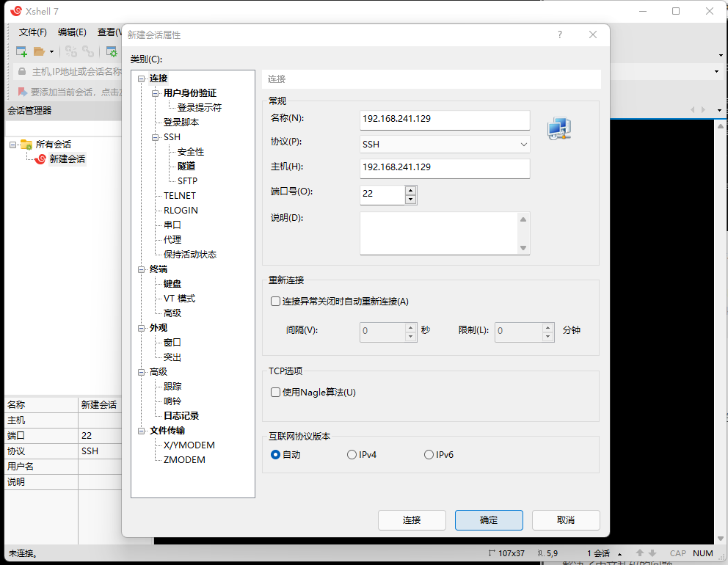This screenshot has height=565, width=728.
Task: Click the computer icon beside the name field
Action: [x=559, y=128]
